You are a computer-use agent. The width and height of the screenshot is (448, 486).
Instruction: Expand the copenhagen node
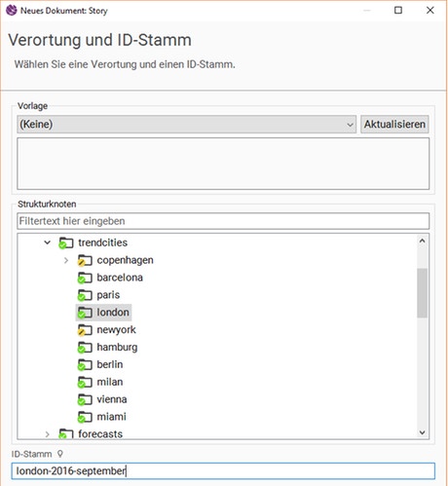tap(66, 260)
